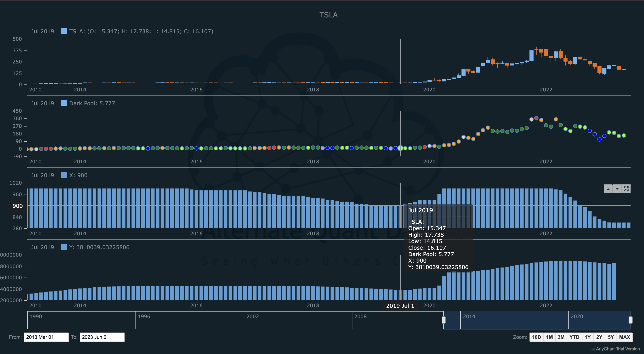Set zoom range to 2Y
Screen dimensions: 644x354
click(599, 337)
